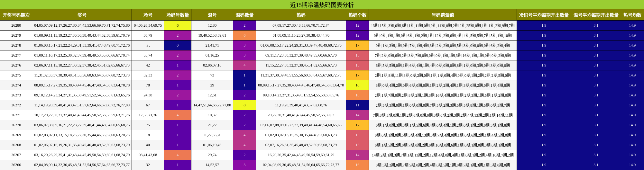Viewport: 644px width, 170px height.
Task: Select issue number 26278
Action: coord(16,45)
